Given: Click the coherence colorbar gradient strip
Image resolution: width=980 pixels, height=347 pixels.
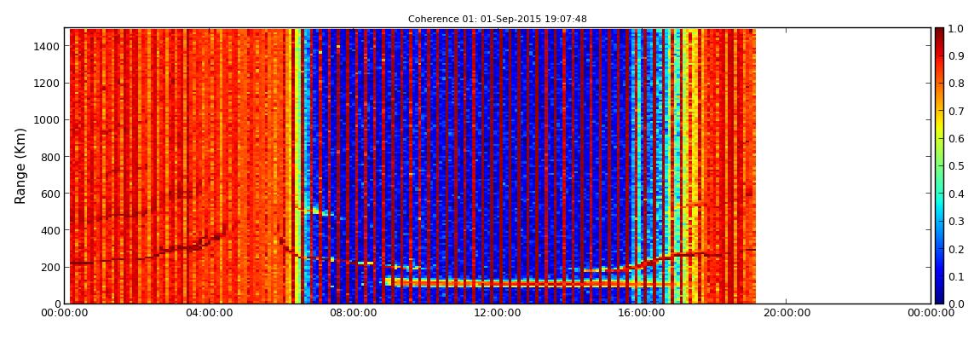Looking at the screenshot, I should [939, 165].
